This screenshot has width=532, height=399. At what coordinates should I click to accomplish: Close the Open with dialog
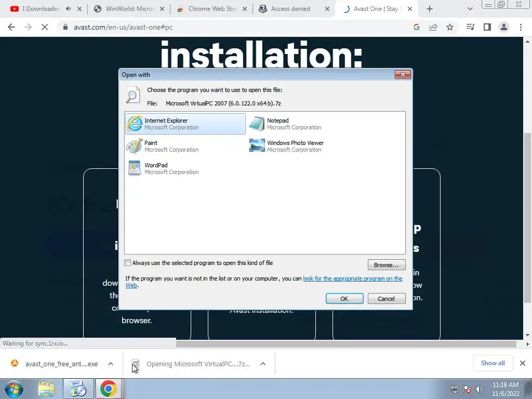coord(403,75)
